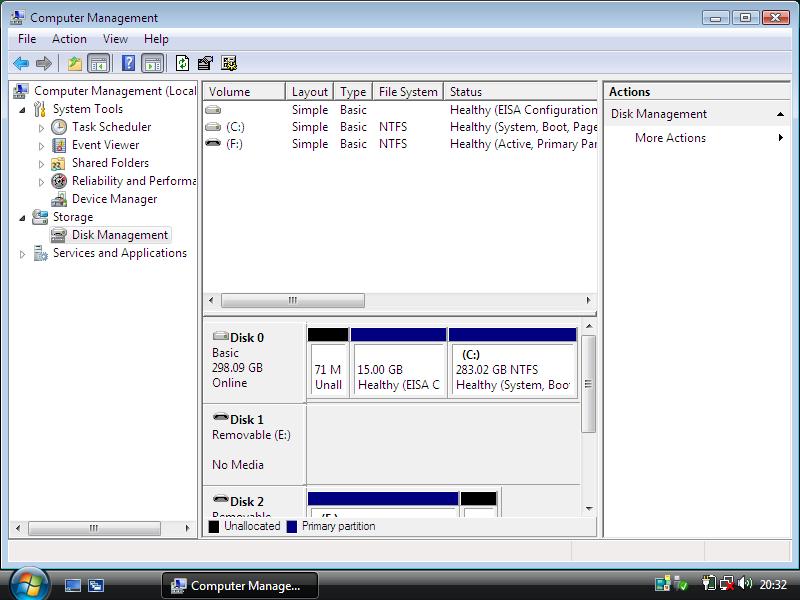Click the console tree scroll right arrow
The width and height of the screenshot is (800, 600).
point(187,528)
